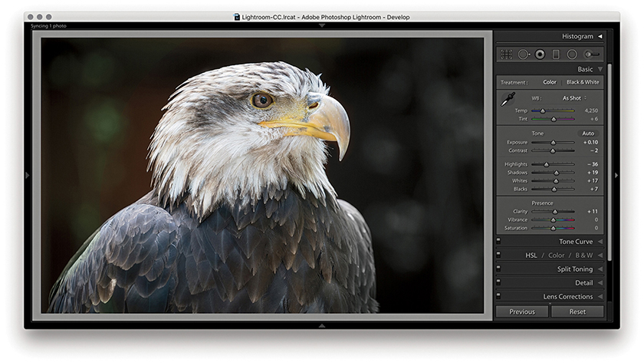Click the Contrast value − 2
Viewport: 644px width, 363px height.
tap(594, 150)
